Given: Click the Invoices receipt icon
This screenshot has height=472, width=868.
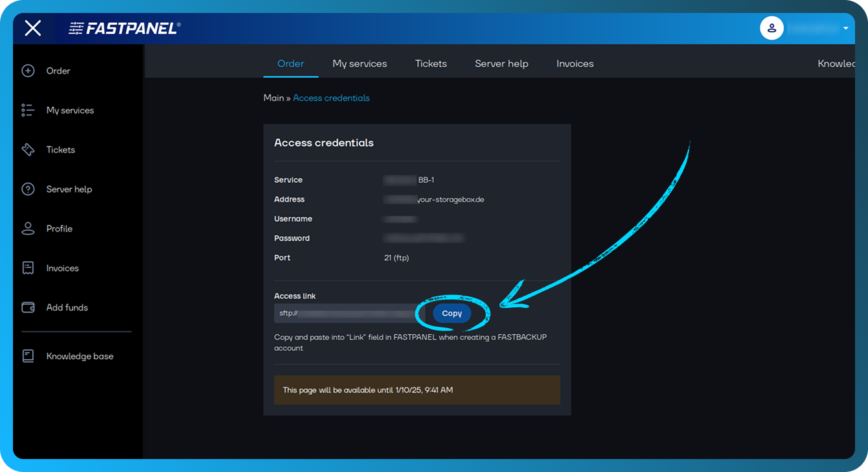Looking at the screenshot, I should coord(28,268).
